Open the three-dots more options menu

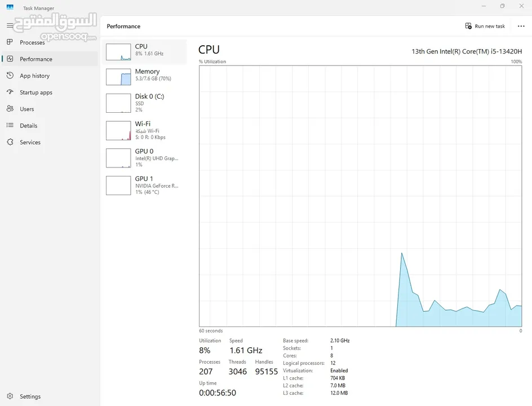pos(521,26)
